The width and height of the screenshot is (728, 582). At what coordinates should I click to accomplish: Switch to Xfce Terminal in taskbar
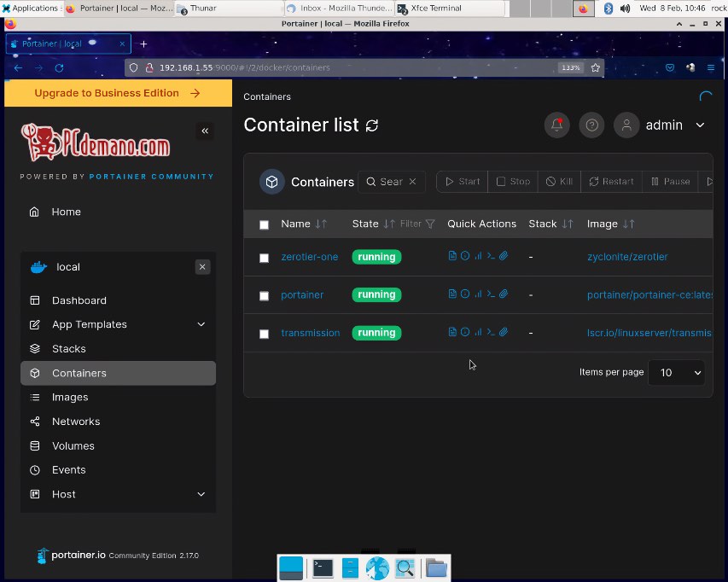click(449, 9)
